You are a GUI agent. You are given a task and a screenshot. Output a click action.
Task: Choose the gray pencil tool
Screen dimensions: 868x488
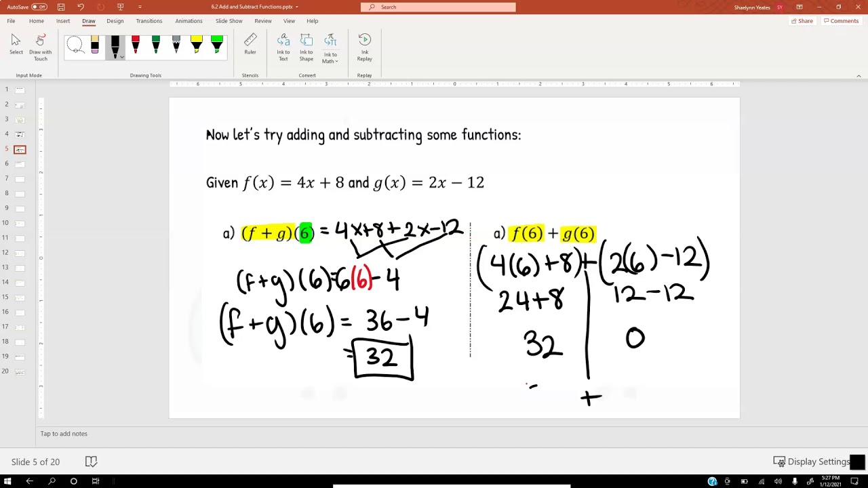click(x=176, y=46)
